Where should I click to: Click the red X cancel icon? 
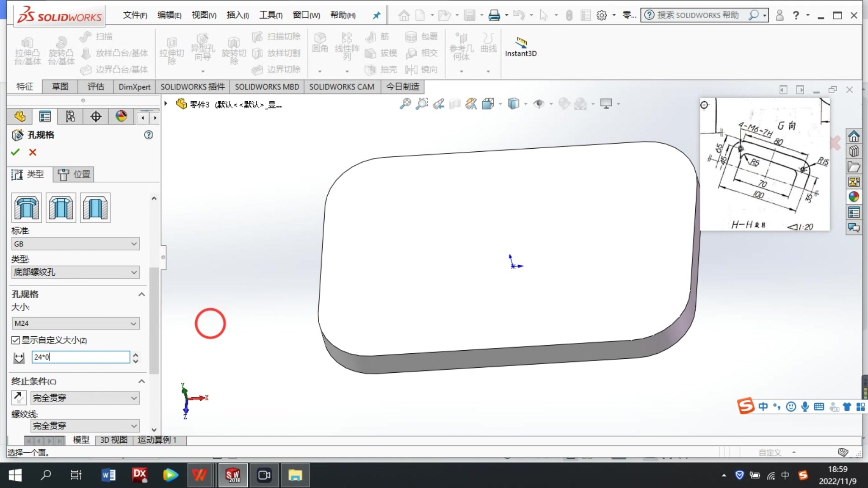coord(33,152)
